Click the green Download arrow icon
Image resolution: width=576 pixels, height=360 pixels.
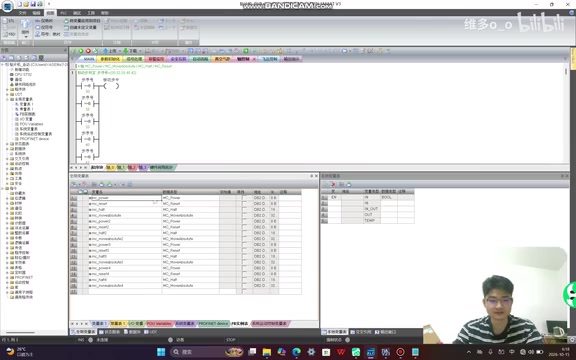click(126, 51)
